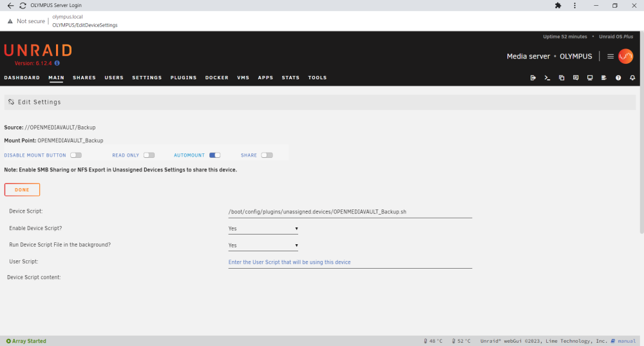Reload the page with the refresh icon
The height and width of the screenshot is (346, 644).
pos(23,5)
